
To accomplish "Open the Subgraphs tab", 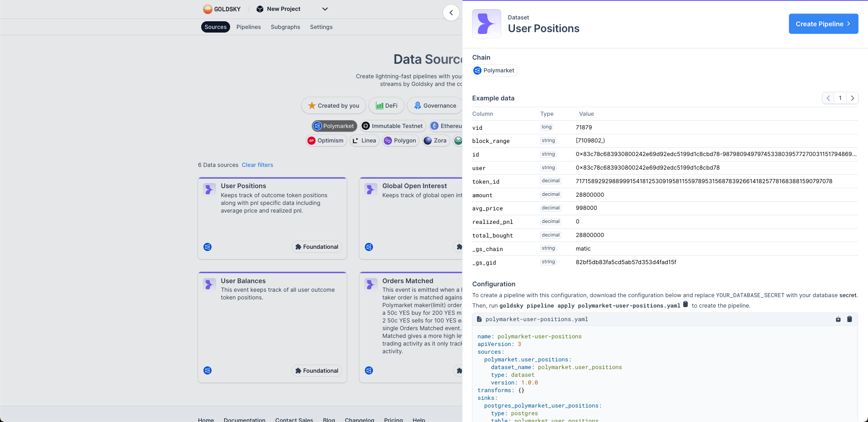I will click(x=285, y=27).
